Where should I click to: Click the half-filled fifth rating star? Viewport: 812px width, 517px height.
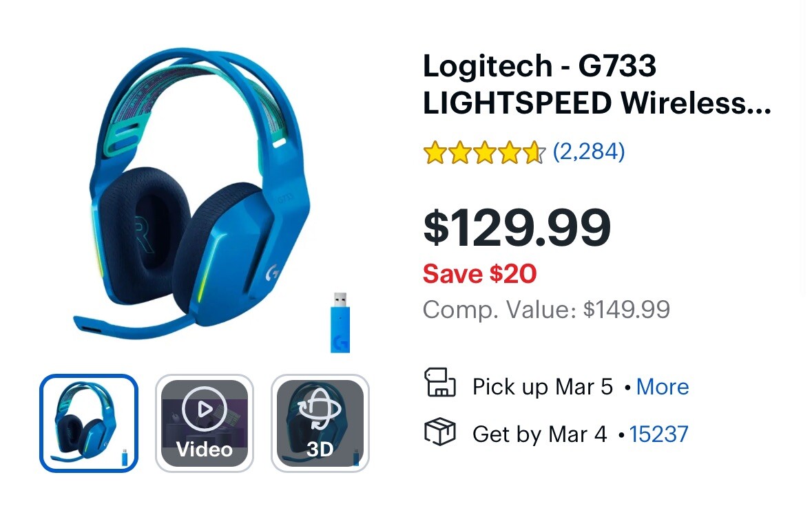coord(535,152)
